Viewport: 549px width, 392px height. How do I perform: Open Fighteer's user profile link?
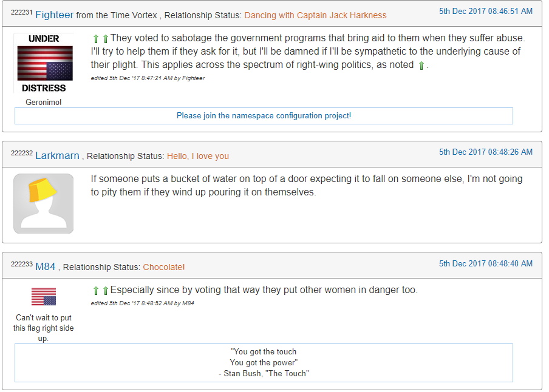point(55,15)
